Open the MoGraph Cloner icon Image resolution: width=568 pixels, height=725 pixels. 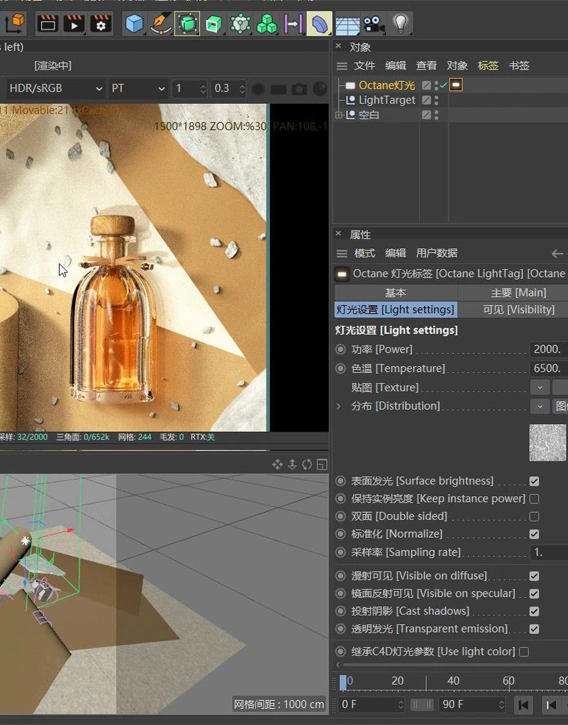coord(240,23)
